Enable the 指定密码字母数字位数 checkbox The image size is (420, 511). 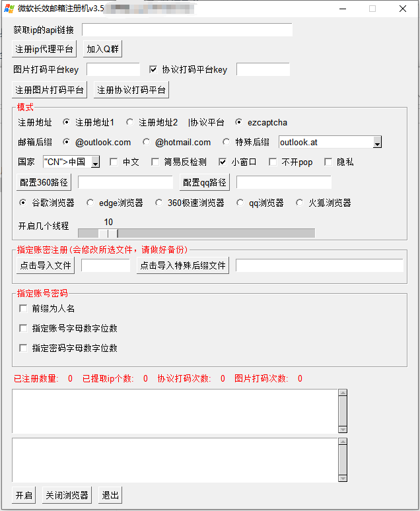[x=23, y=348]
